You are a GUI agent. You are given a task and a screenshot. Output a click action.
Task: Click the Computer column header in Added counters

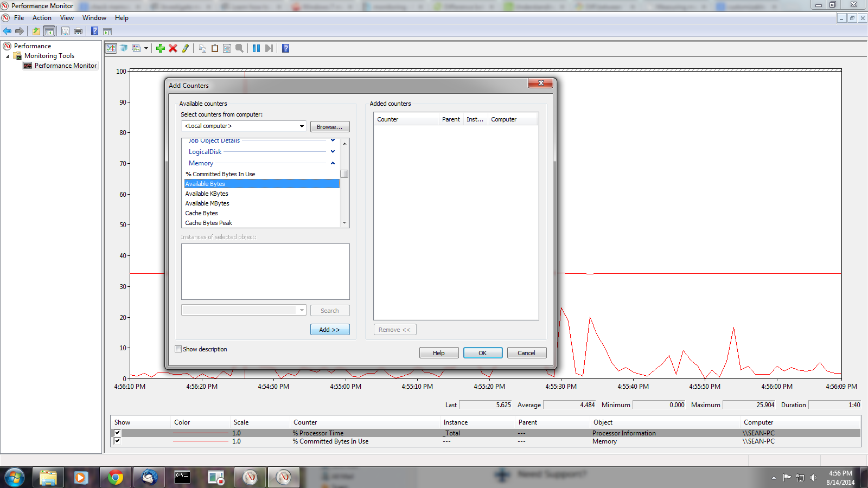[512, 119]
